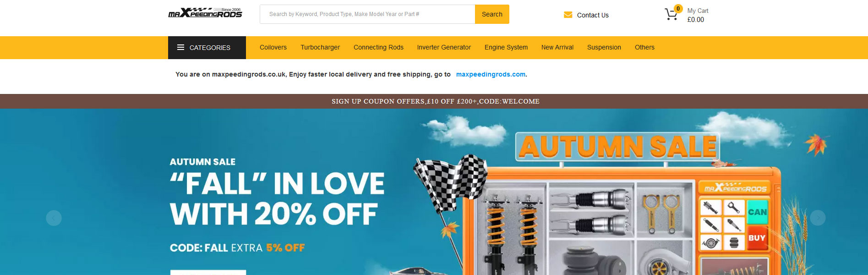This screenshot has height=275, width=868.
Task: Click the sign up coupon offer banner
Action: click(x=435, y=101)
